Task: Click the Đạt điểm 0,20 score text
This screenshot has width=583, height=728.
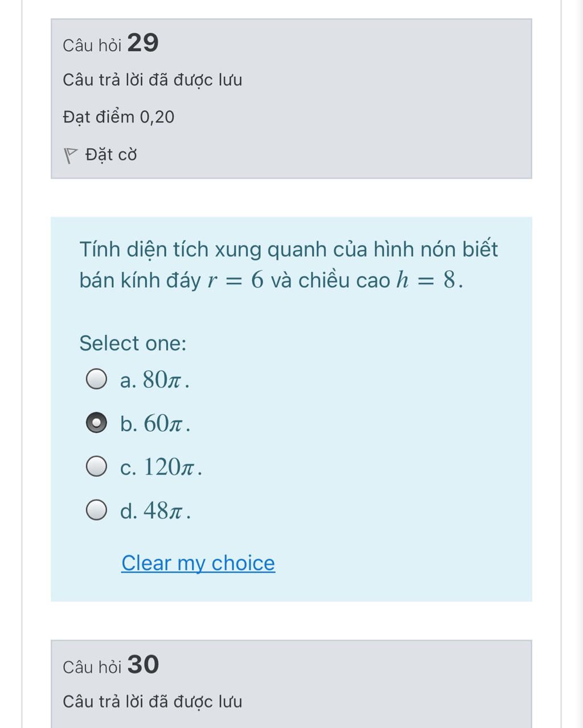Action: [x=118, y=117]
